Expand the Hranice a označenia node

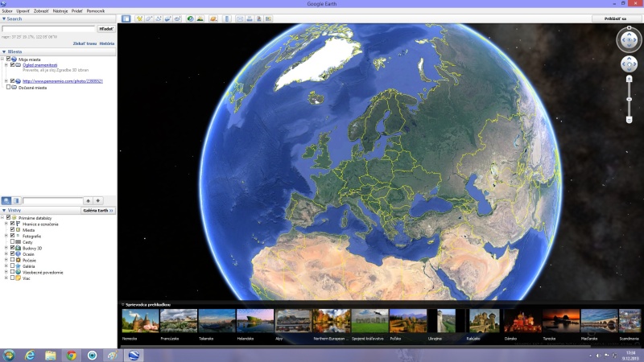(6, 224)
